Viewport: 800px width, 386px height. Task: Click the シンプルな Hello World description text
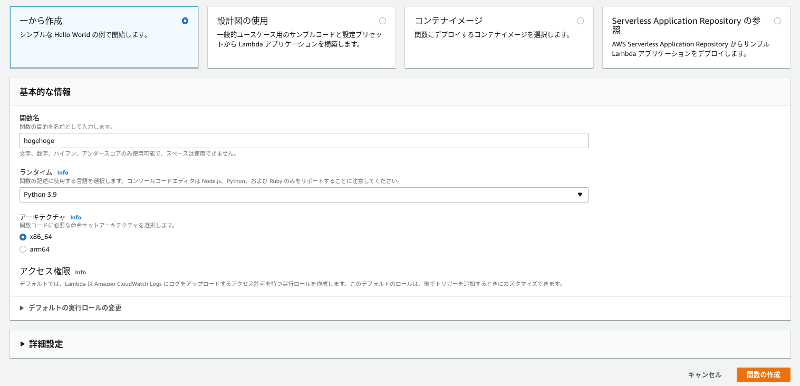point(84,35)
